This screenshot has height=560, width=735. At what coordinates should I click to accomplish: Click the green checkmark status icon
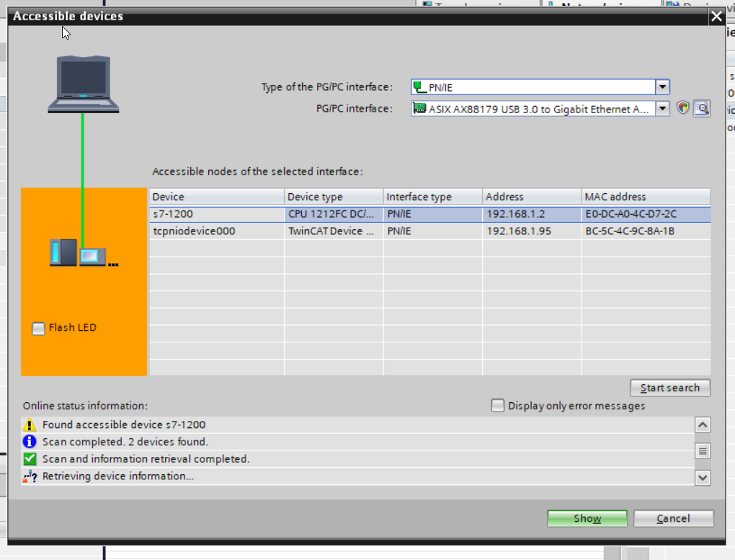[x=30, y=458]
